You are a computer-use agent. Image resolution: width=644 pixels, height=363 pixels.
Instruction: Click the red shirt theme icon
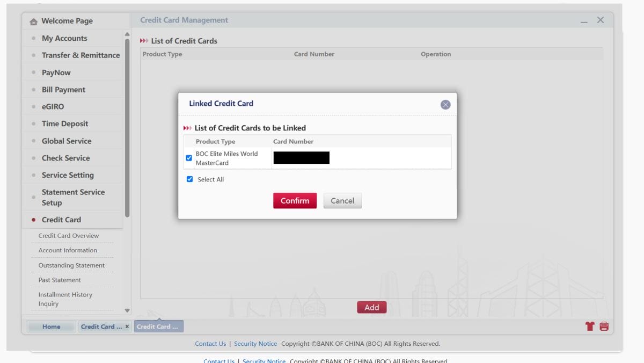590,326
